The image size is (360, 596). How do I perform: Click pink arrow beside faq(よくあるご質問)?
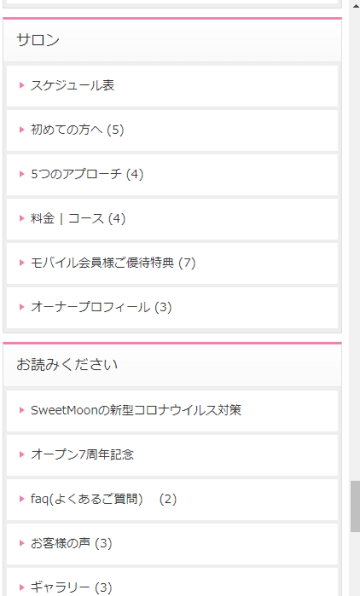(x=22, y=499)
